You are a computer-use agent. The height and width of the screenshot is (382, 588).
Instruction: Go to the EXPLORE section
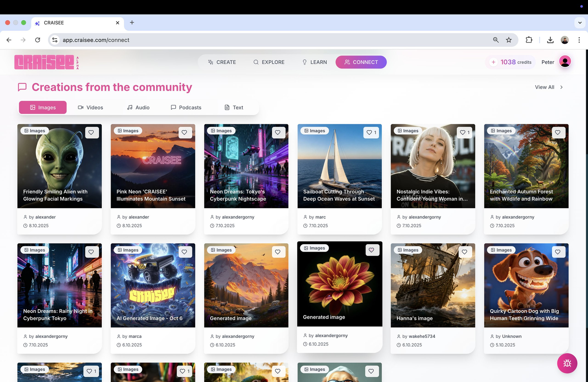pos(269,62)
